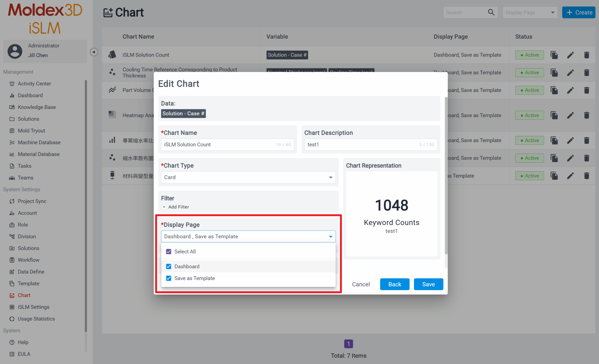
Task: Click the Add Filter plus icon
Action: (164, 207)
